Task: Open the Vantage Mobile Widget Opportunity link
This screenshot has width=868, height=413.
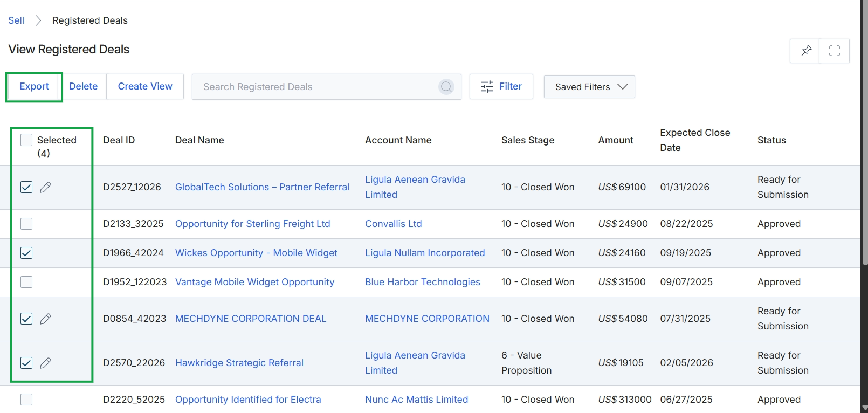Action: tap(254, 282)
